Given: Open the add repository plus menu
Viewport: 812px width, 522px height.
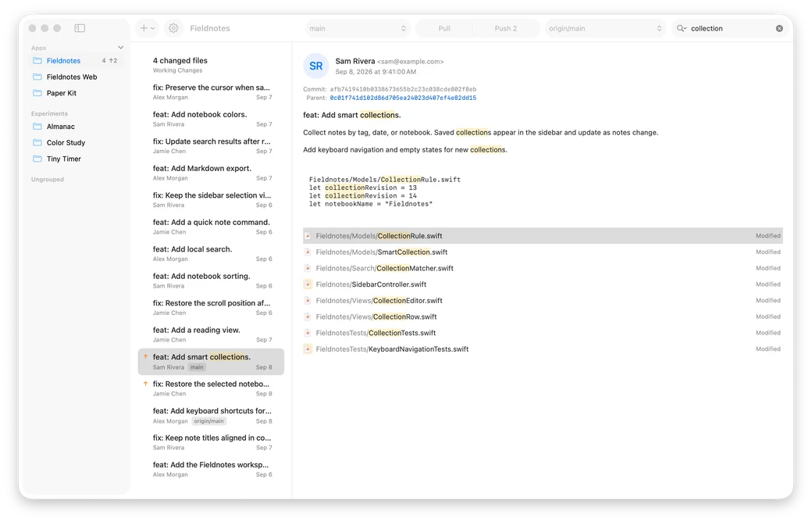Looking at the screenshot, I should [x=147, y=28].
